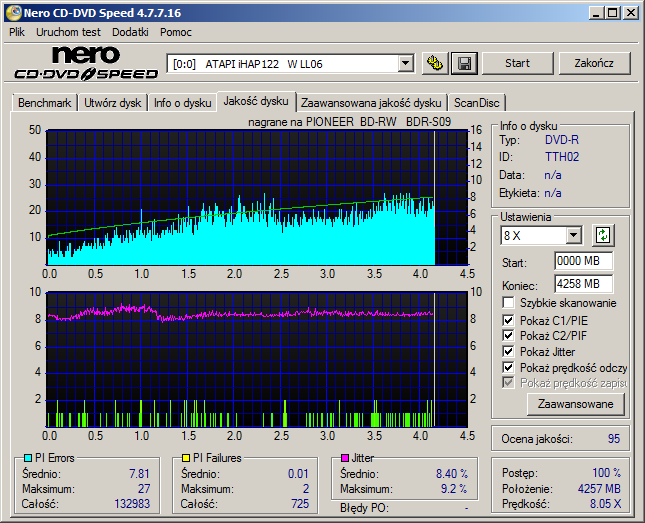Screen dimensions: 645x523
Task: Open the Zaawansowane settings button
Action: (x=575, y=404)
